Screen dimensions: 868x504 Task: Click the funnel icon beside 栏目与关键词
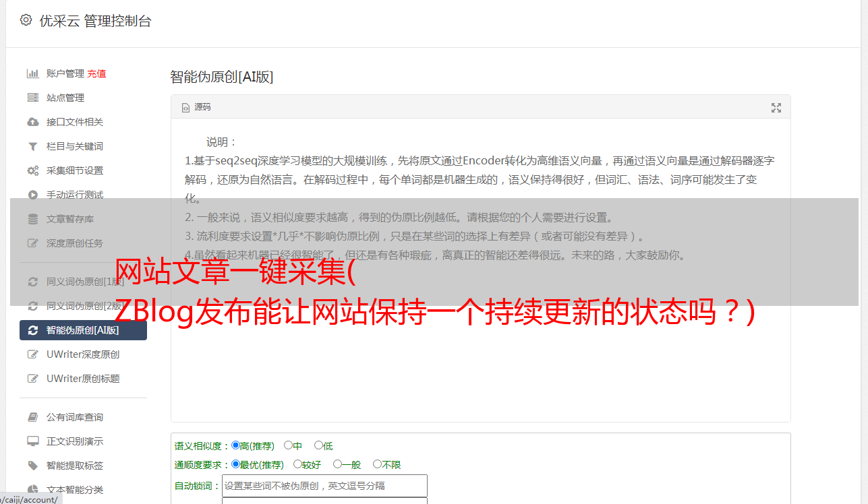click(32, 146)
